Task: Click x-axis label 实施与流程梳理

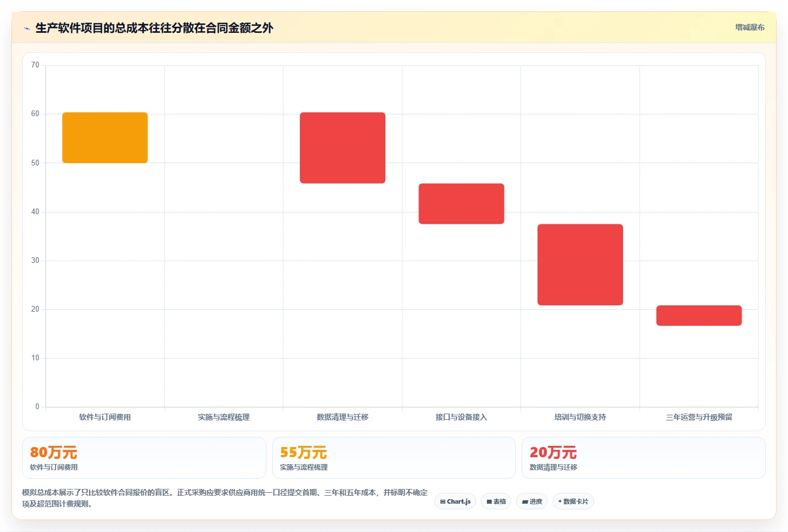Action: coord(223,417)
